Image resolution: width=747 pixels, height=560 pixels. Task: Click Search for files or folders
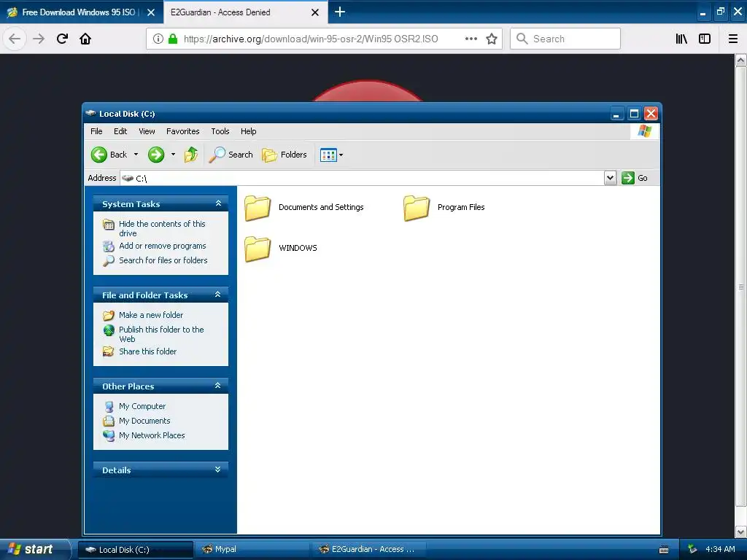pos(163,260)
